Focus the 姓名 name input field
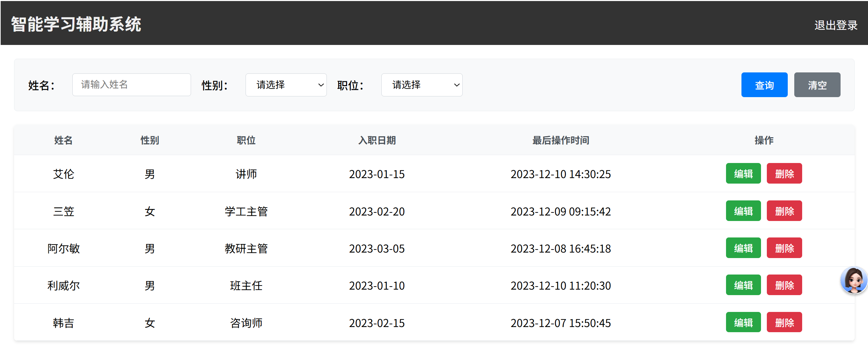The image size is (868, 361). (131, 85)
